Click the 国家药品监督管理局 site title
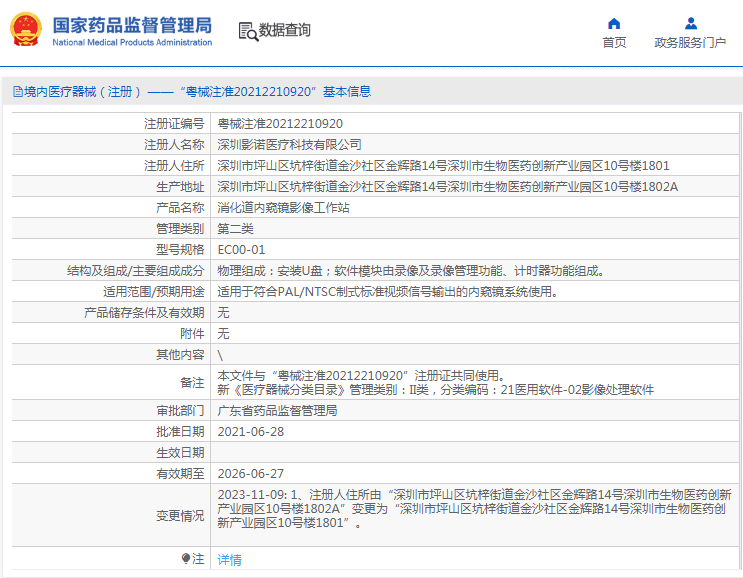743x578 pixels. tap(132, 25)
